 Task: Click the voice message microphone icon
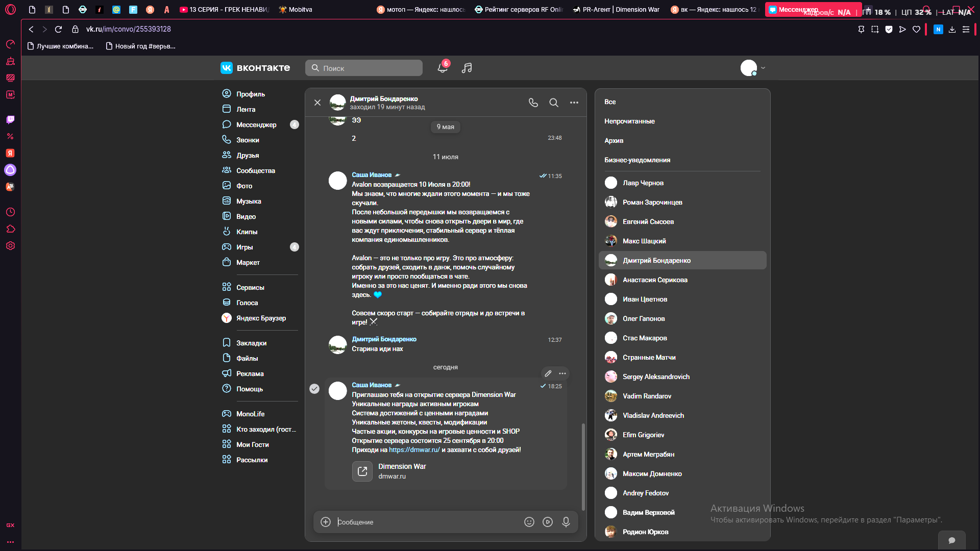point(566,522)
